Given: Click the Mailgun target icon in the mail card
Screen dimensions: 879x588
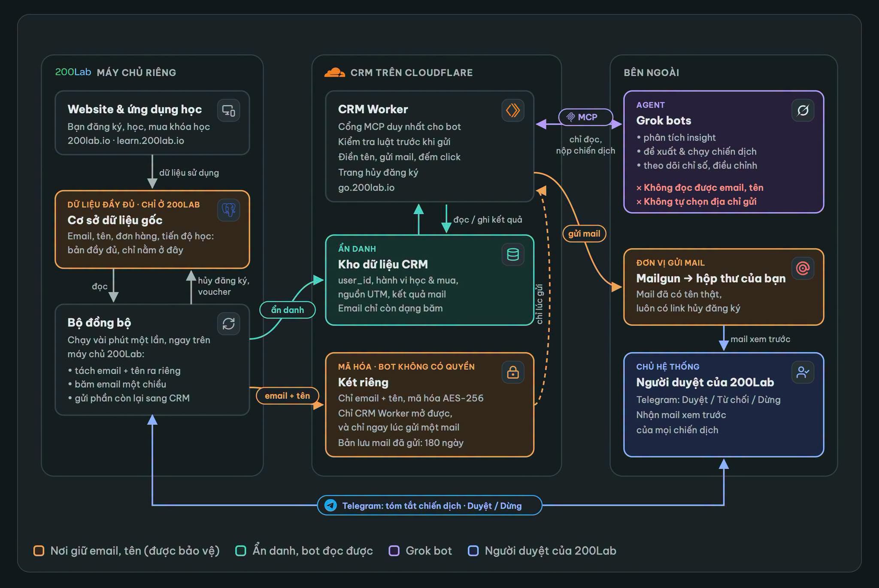Looking at the screenshot, I should tap(803, 268).
